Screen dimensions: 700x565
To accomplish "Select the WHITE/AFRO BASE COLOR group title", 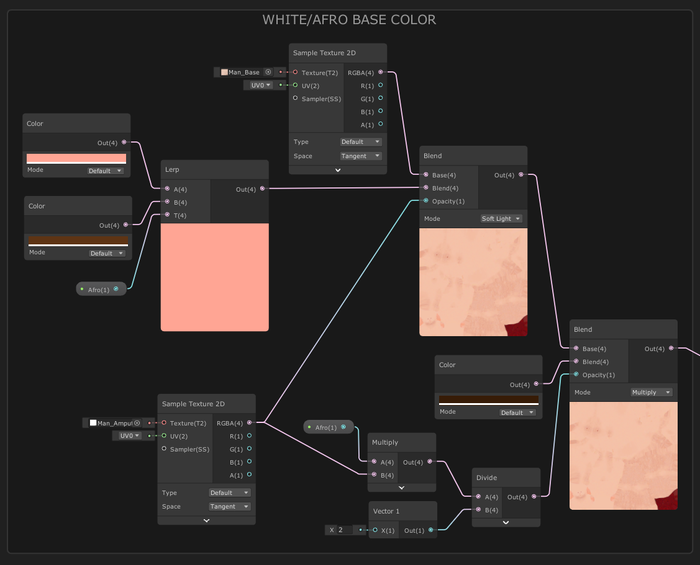I will click(349, 20).
